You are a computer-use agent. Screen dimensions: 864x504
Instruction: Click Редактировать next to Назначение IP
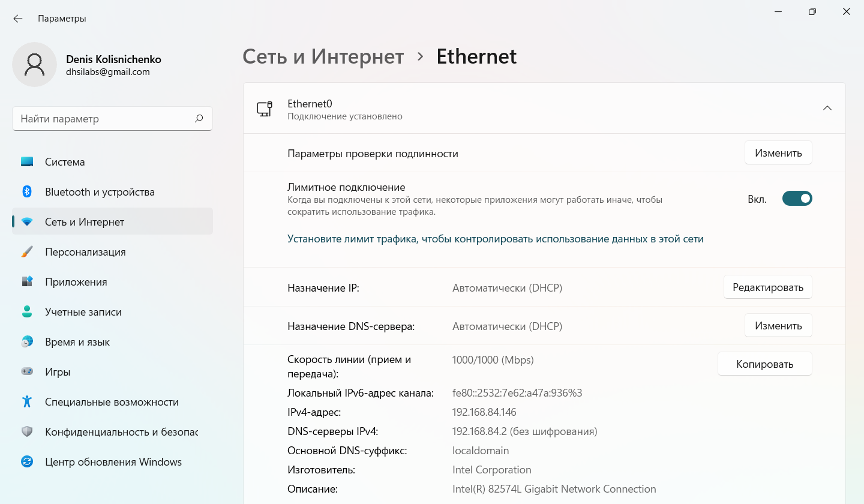767,287
